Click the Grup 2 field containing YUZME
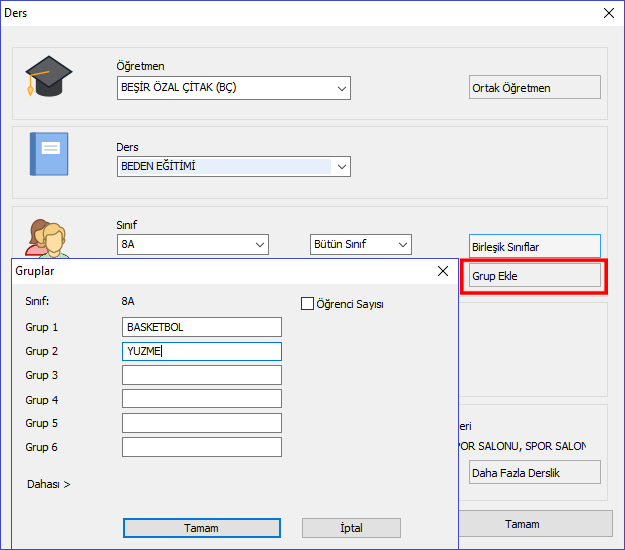 coord(202,352)
